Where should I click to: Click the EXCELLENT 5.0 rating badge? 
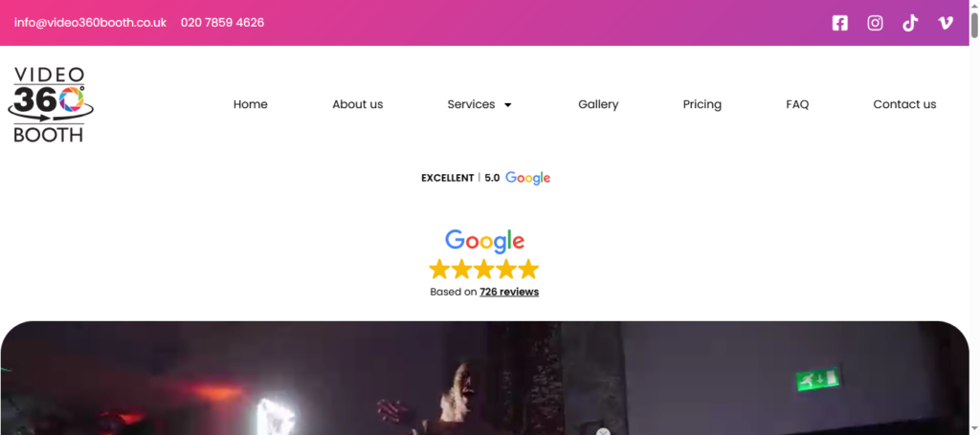click(485, 178)
